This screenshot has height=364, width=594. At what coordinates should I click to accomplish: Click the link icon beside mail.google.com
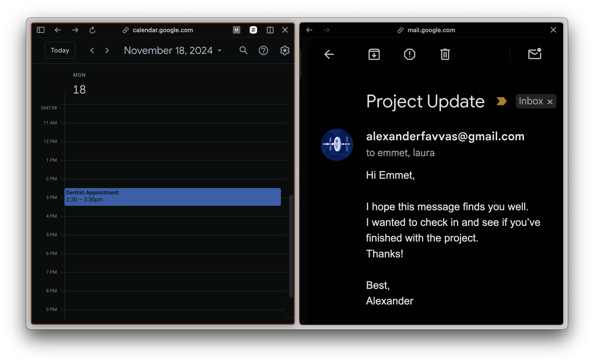pos(400,30)
